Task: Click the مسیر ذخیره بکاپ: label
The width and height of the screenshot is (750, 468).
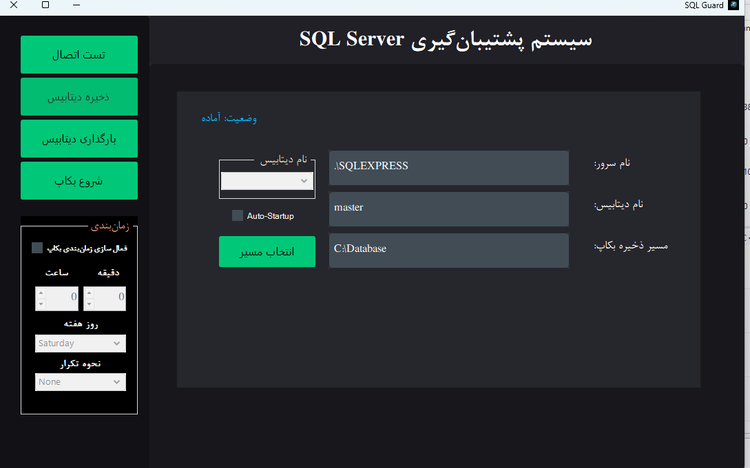Action: (x=631, y=246)
